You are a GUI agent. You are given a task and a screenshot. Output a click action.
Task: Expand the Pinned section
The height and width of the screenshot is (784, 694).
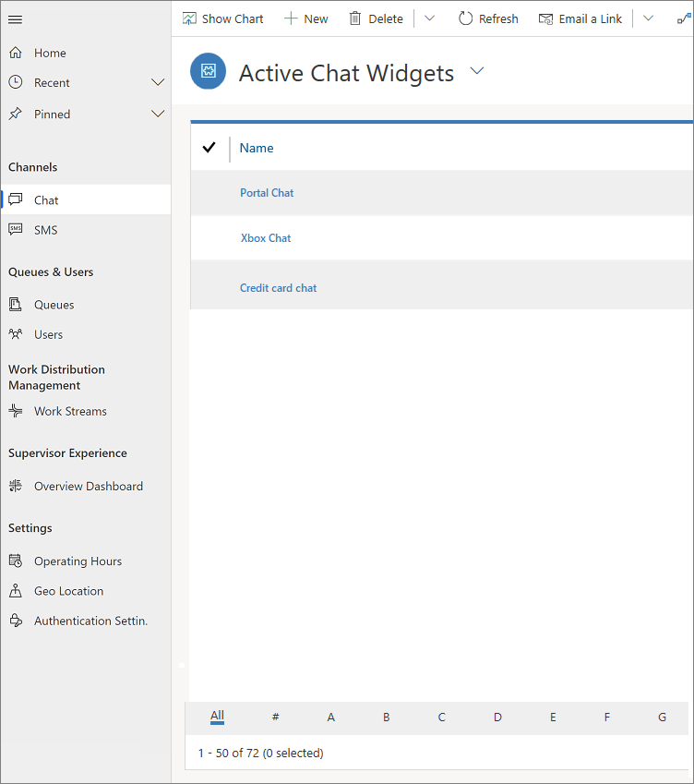(x=158, y=115)
